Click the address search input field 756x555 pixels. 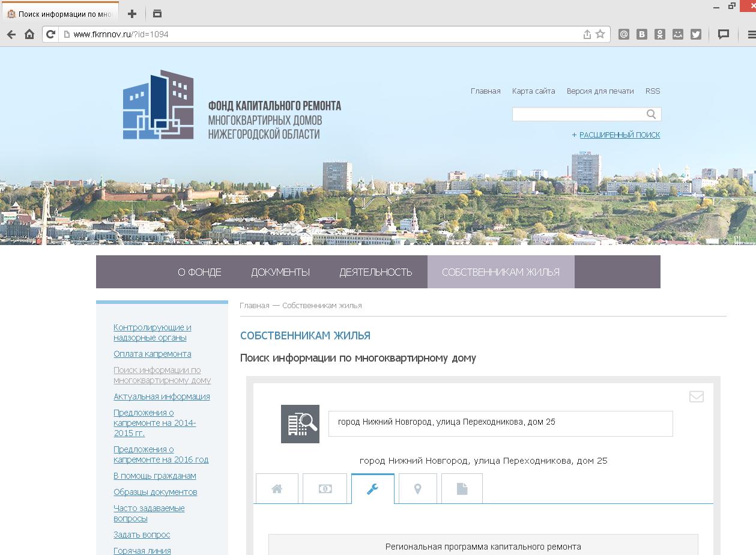point(500,423)
